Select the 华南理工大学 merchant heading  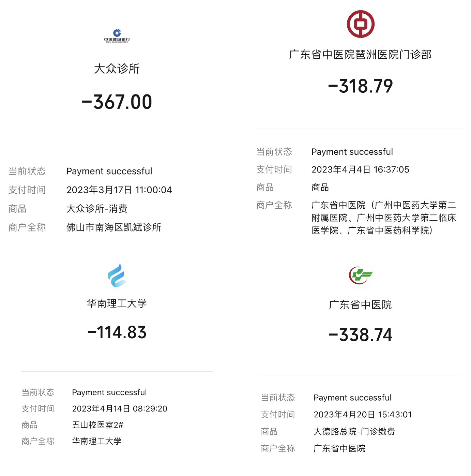coord(117,303)
